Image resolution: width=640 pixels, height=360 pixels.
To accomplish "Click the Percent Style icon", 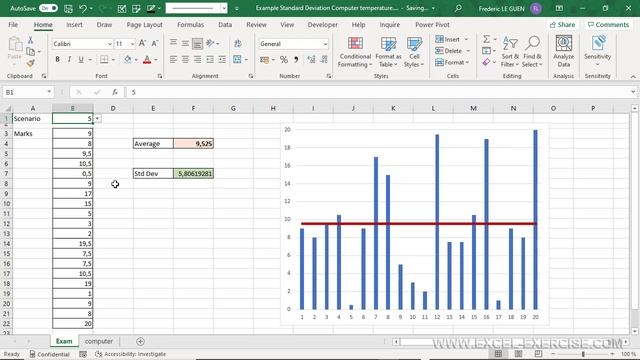I will coord(284,60).
